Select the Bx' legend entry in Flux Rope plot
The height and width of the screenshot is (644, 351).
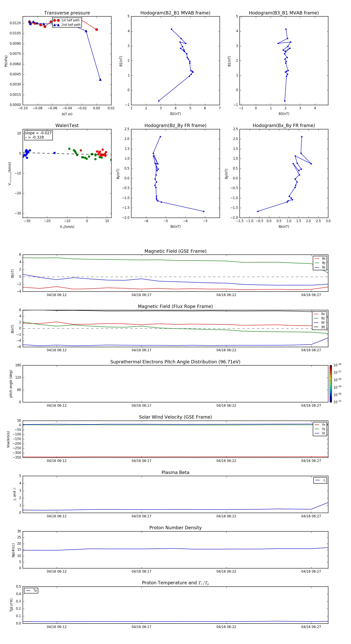[x=320, y=314]
